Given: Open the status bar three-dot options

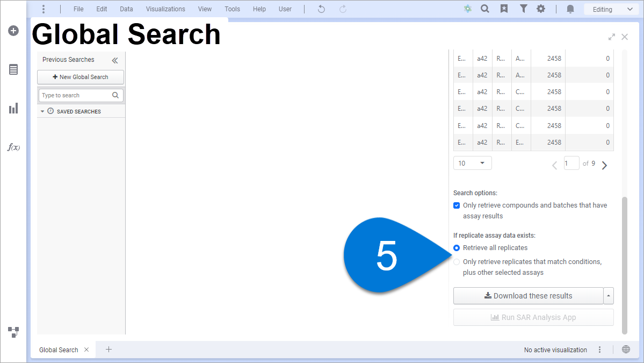Looking at the screenshot, I should pos(599,350).
